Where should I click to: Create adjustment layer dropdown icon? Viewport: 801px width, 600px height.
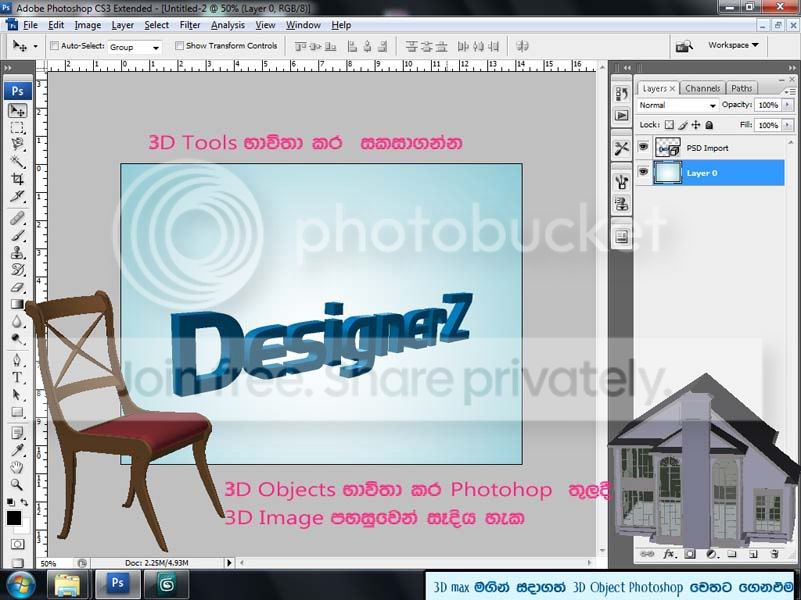(x=711, y=554)
